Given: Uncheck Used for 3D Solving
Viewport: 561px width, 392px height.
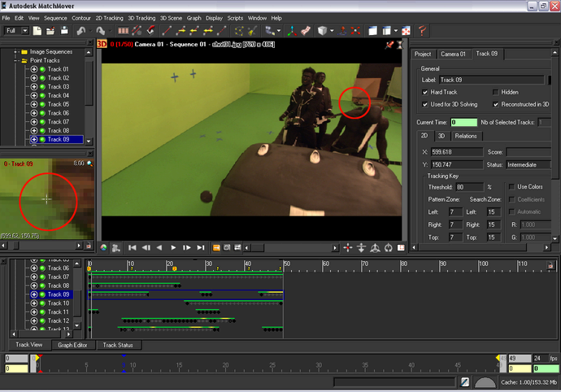Looking at the screenshot, I should tap(424, 105).
